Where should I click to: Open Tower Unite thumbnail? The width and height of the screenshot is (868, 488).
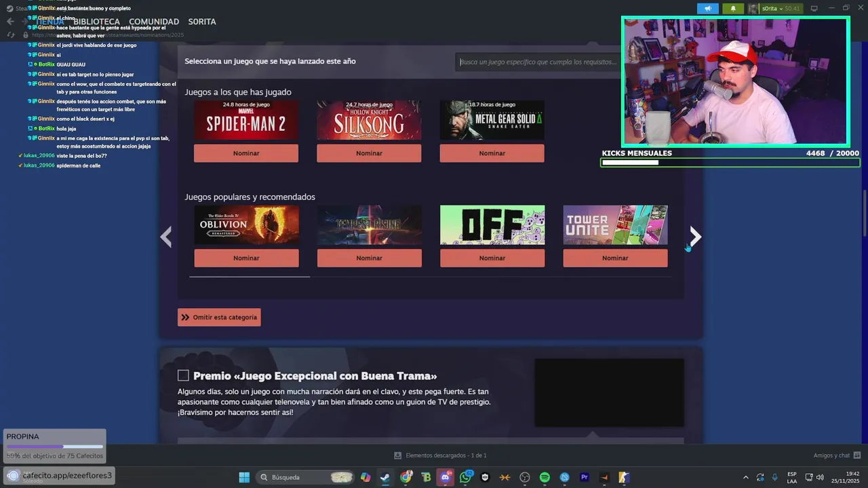tap(615, 225)
